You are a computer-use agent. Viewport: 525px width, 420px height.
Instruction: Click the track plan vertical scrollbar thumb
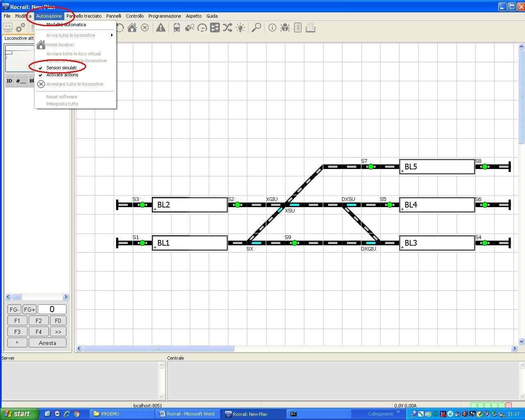522,97
